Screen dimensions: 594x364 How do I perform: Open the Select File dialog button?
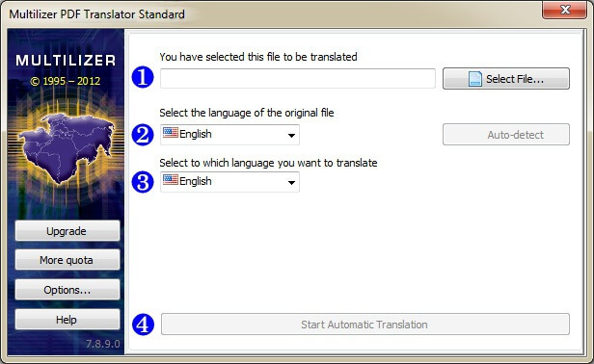point(505,78)
